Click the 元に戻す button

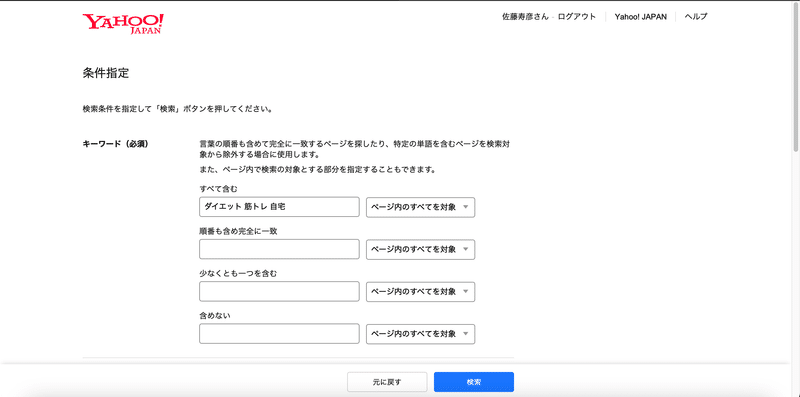pos(387,382)
